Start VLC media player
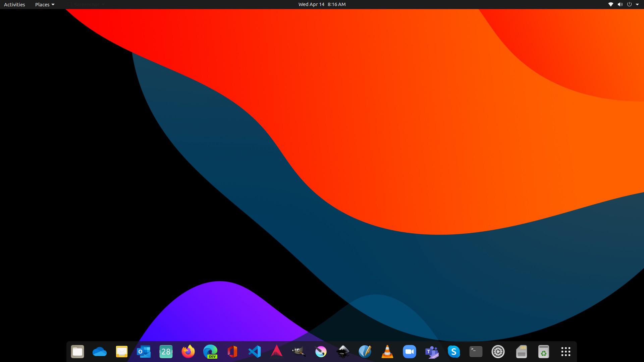The height and width of the screenshot is (362, 644). point(387,352)
